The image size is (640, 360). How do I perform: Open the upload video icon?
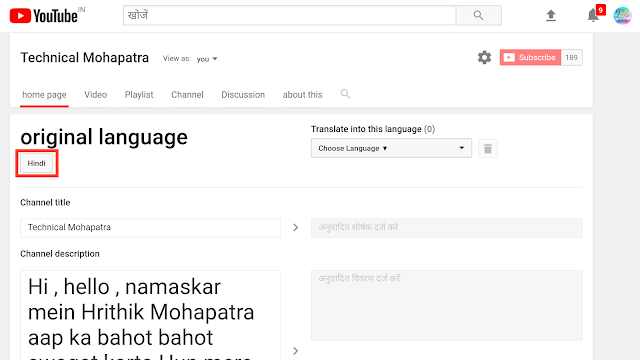tap(551, 16)
